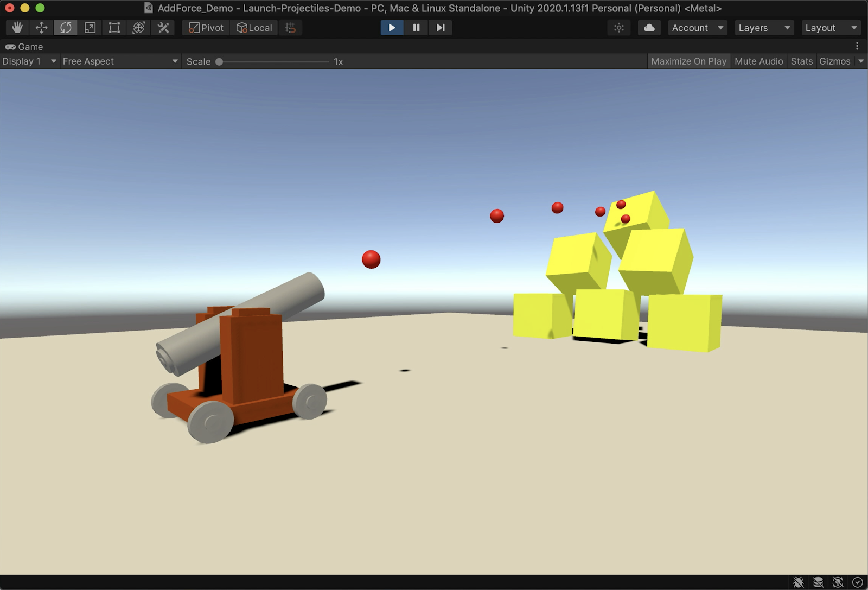Open Game view three-dot options menu
868x590 pixels.
point(857,47)
